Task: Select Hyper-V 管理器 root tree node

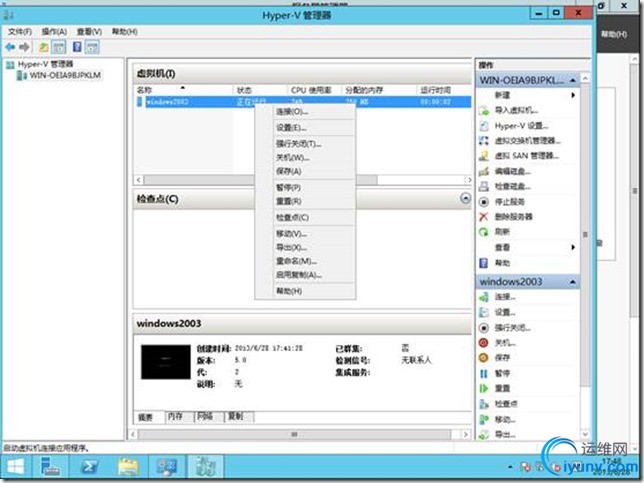Action: pos(45,64)
